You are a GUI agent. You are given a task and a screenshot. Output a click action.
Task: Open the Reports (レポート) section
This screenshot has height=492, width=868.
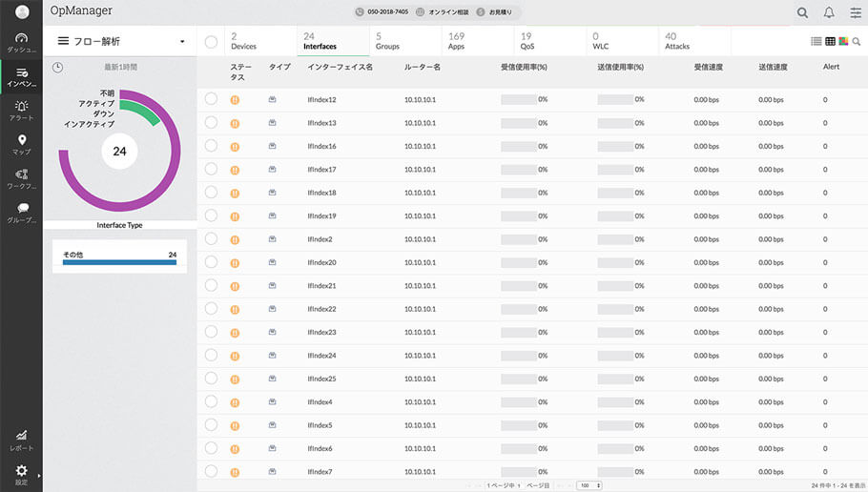[x=21, y=440]
